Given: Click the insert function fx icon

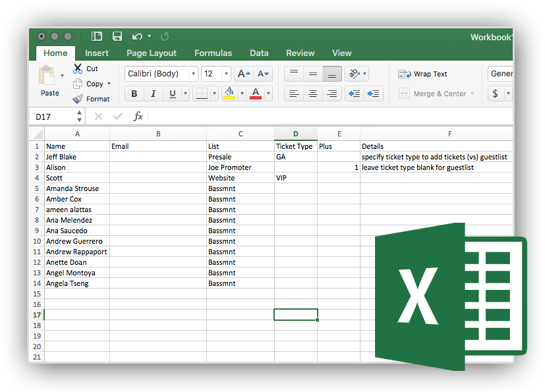Looking at the screenshot, I should [x=138, y=117].
